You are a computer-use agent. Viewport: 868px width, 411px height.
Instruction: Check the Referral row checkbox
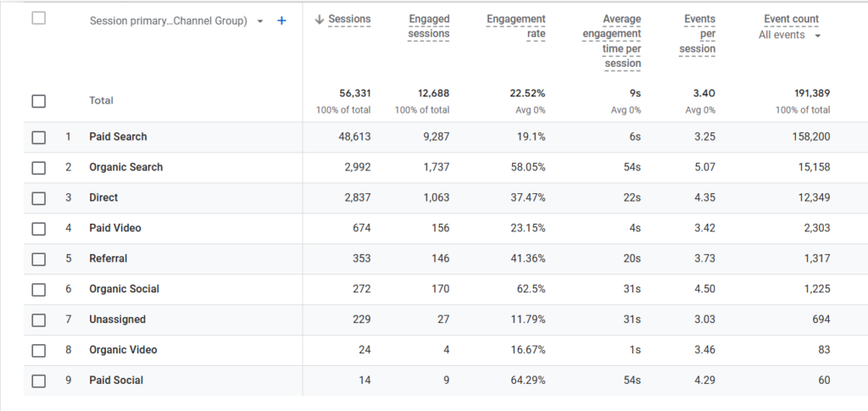pos(39,258)
